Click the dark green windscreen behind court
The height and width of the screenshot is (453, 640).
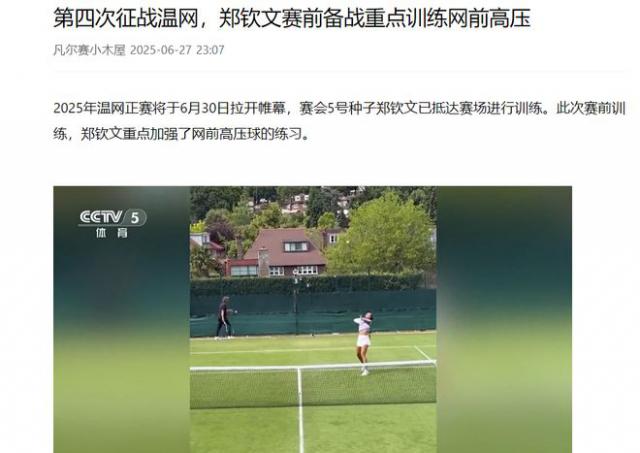[x=313, y=312]
